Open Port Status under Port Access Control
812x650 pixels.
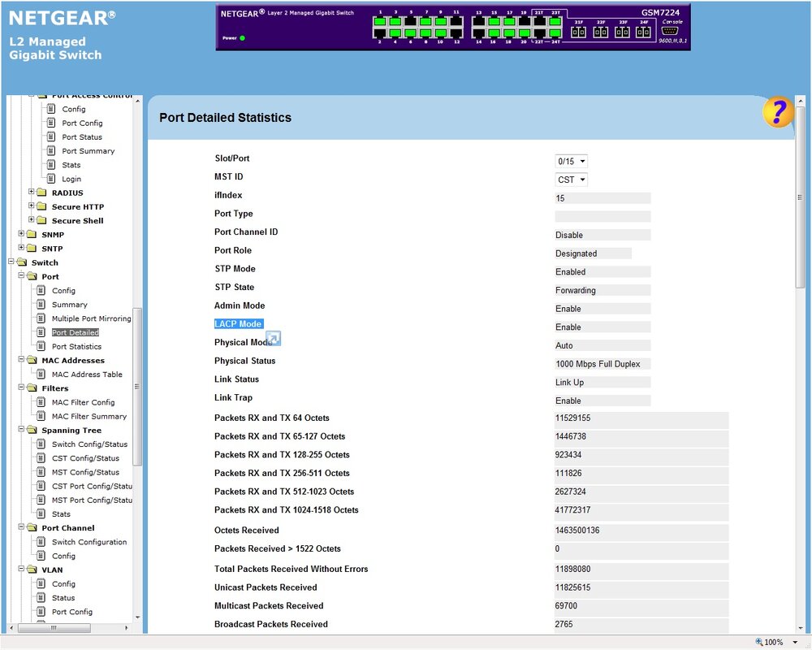tap(82, 136)
